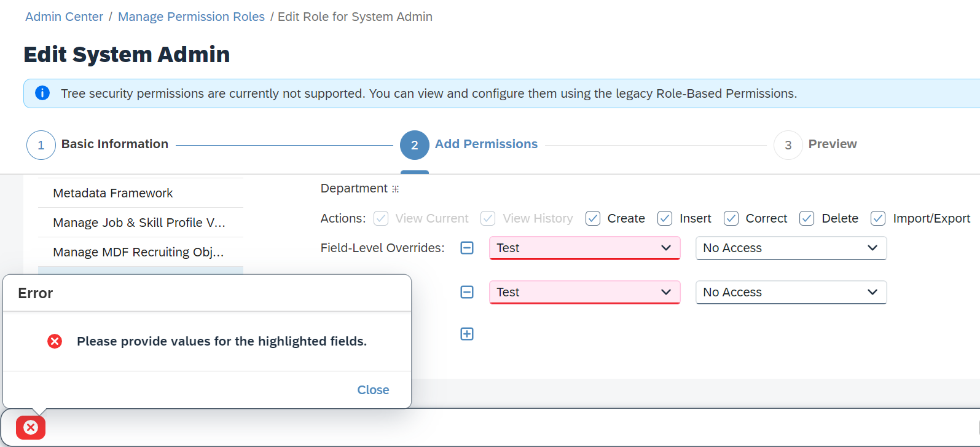This screenshot has width=980, height=447.
Task: Open Manage Permission Roles breadcrumb link
Action: [191, 17]
